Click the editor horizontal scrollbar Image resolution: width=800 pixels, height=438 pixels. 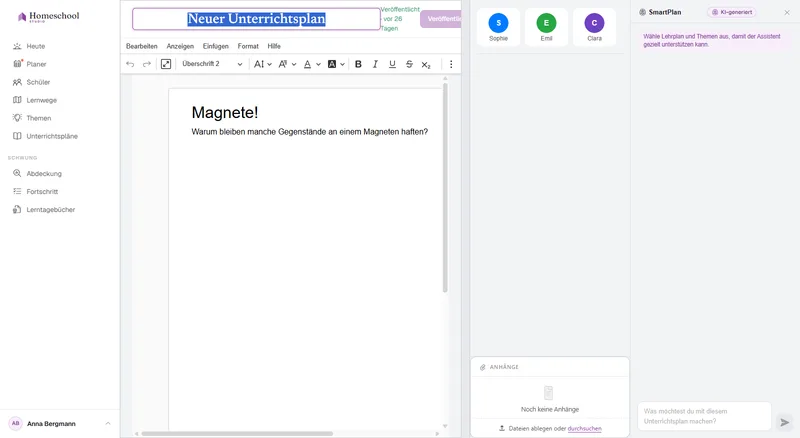[x=237, y=434]
